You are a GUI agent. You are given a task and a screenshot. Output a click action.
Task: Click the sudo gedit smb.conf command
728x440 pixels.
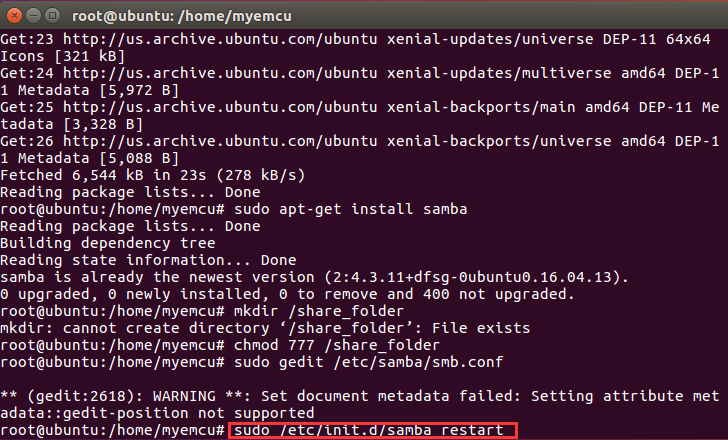[369, 362]
